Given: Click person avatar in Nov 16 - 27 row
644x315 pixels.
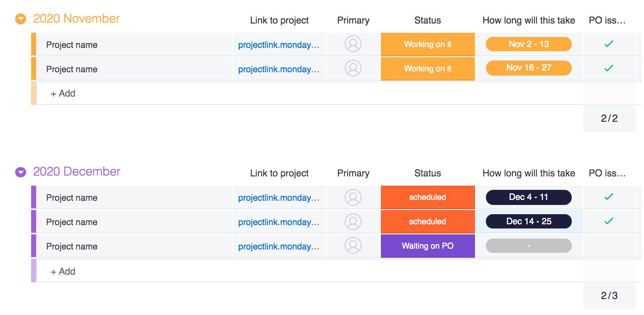Looking at the screenshot, I should point(353,68).
